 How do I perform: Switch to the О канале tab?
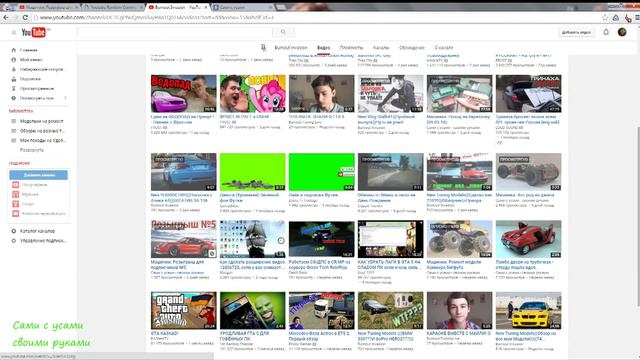tap(444, 48)
